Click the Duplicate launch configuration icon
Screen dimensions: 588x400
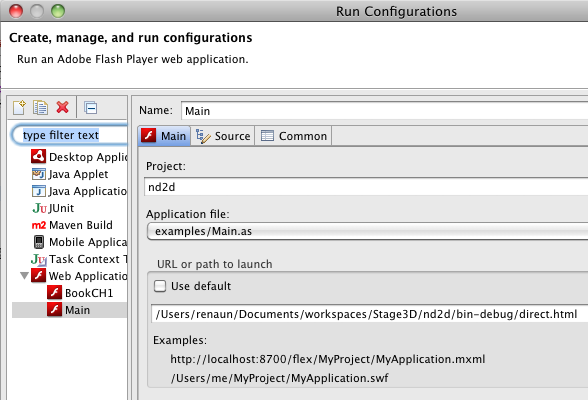(x=40, y=108)
